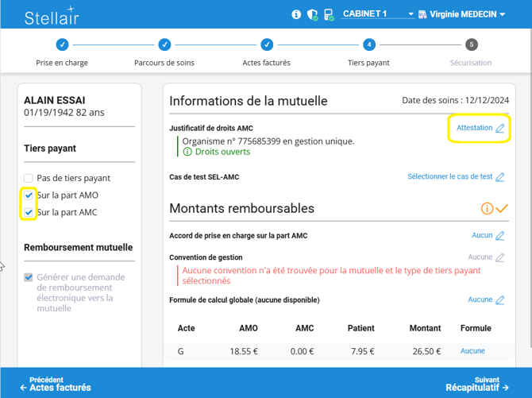Screen dimensions: 532x398
Task: Click the orange info icon by Montants remboursables
Action: click(487, 209)
